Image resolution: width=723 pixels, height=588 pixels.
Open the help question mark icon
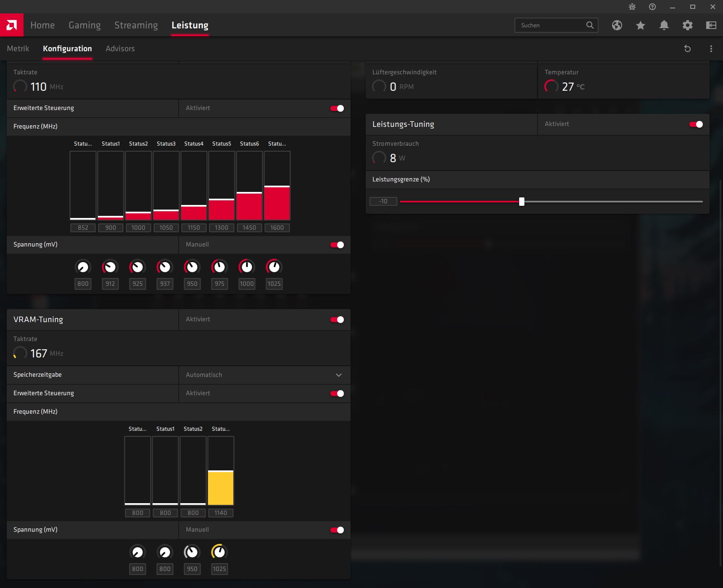[x=652, y=7]
